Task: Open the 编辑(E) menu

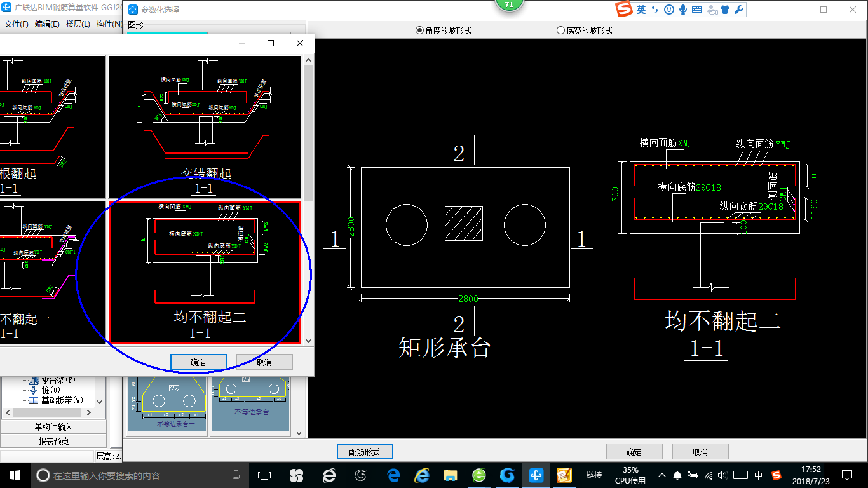Action: (x=47, y=24)
